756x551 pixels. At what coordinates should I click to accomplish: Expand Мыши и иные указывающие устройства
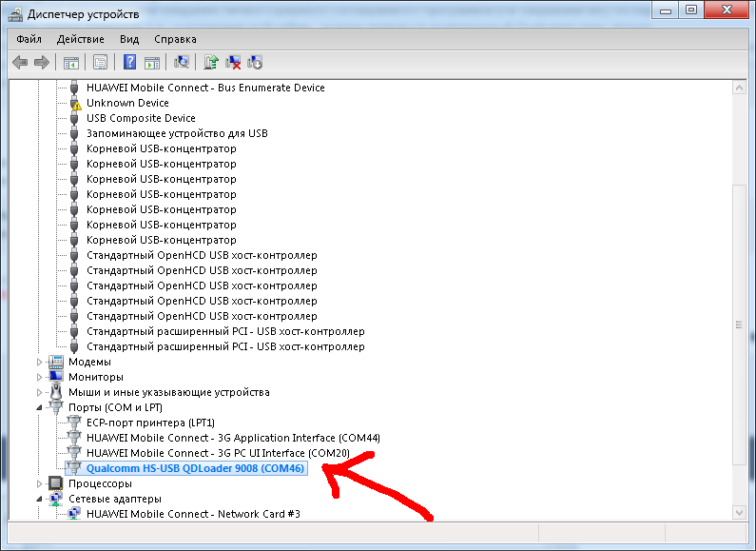[x=40, y=392]
